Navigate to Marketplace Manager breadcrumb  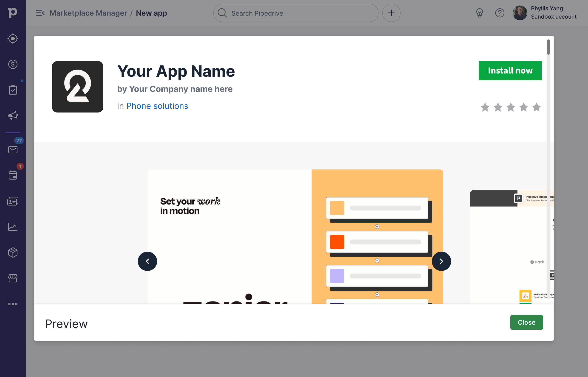pos(88,13)
